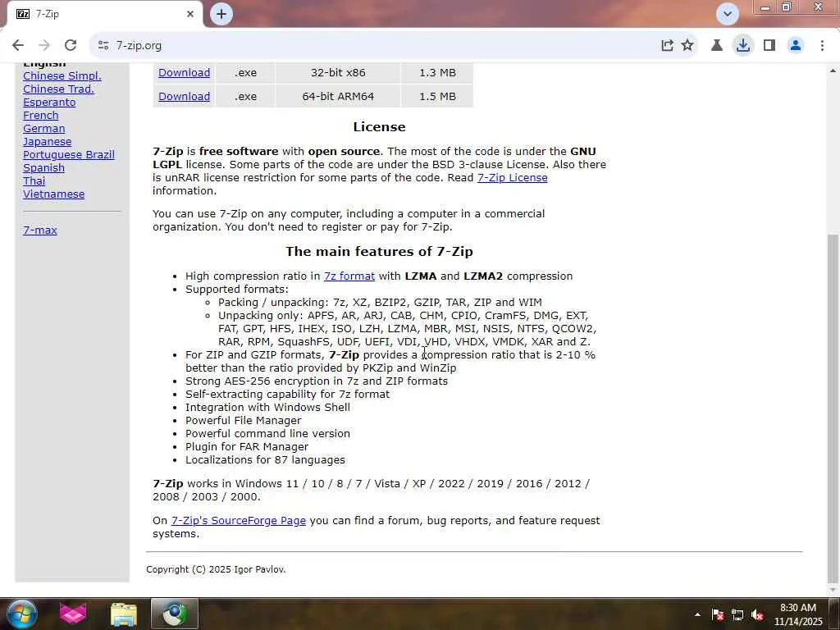
Task: Switch language to Portuguese Brazil
Action: coord(69,155)
